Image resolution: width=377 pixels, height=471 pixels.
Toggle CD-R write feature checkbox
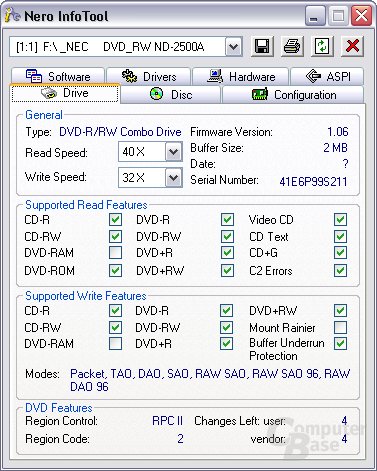115,311
